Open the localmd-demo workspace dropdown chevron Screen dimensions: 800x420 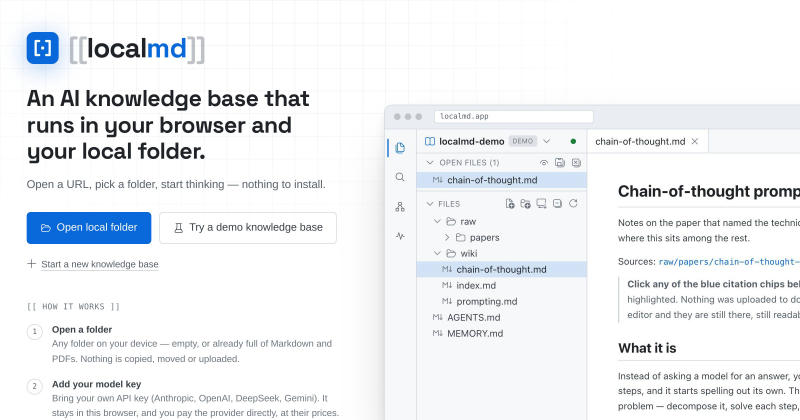546,141
